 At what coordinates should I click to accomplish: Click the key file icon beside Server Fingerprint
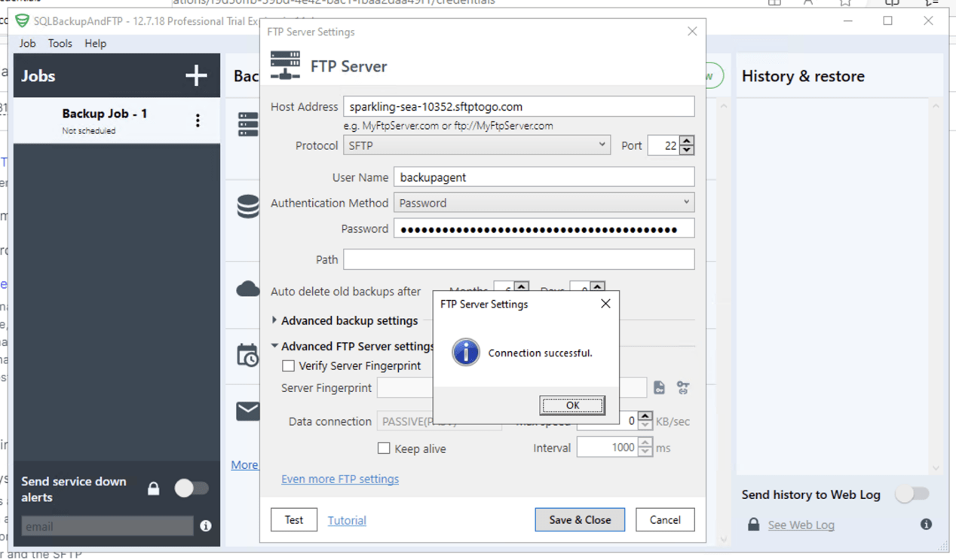pos(659,387)
